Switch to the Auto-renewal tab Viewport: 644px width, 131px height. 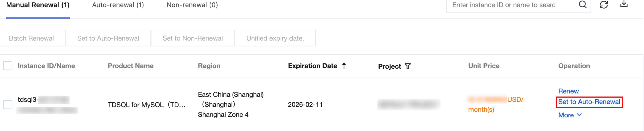[118, 5]
